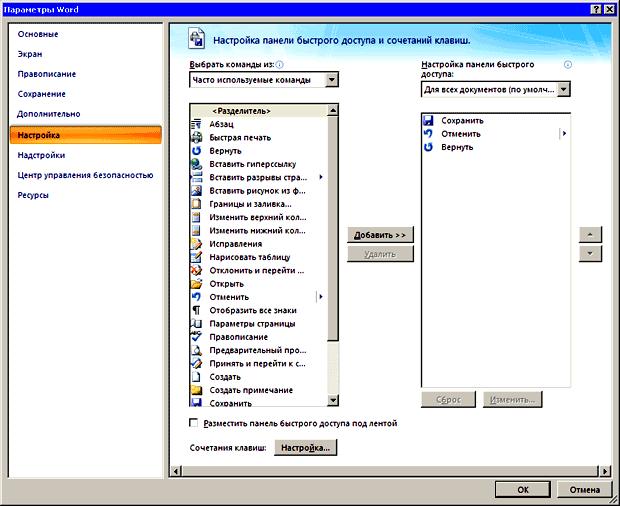Pick the Исправления track changes icon

[x=196, y=244]
